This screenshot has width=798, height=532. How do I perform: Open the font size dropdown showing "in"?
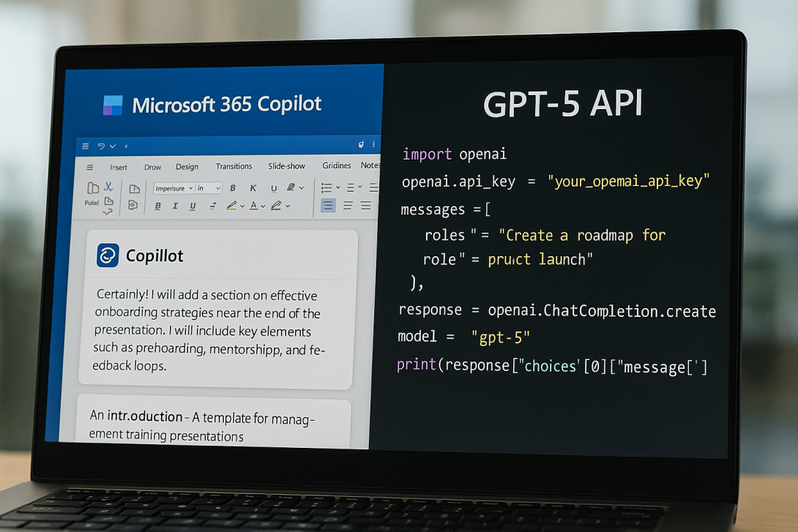pos(209,188)
